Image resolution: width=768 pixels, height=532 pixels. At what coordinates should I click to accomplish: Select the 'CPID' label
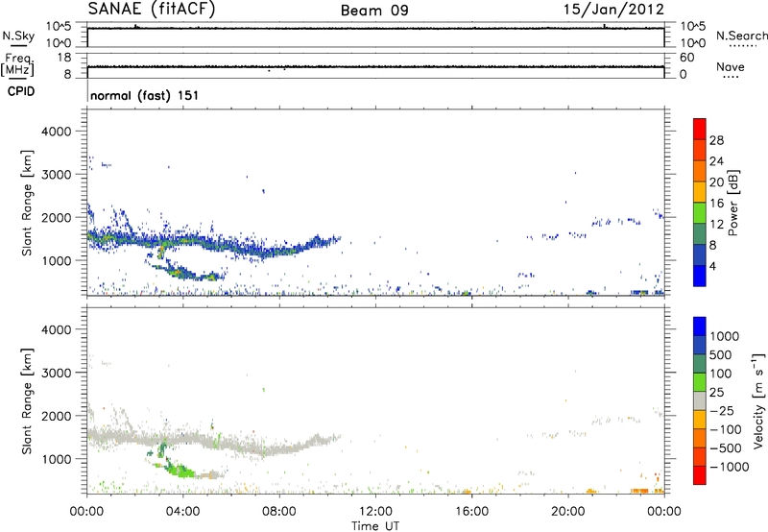tap(21, 91)
